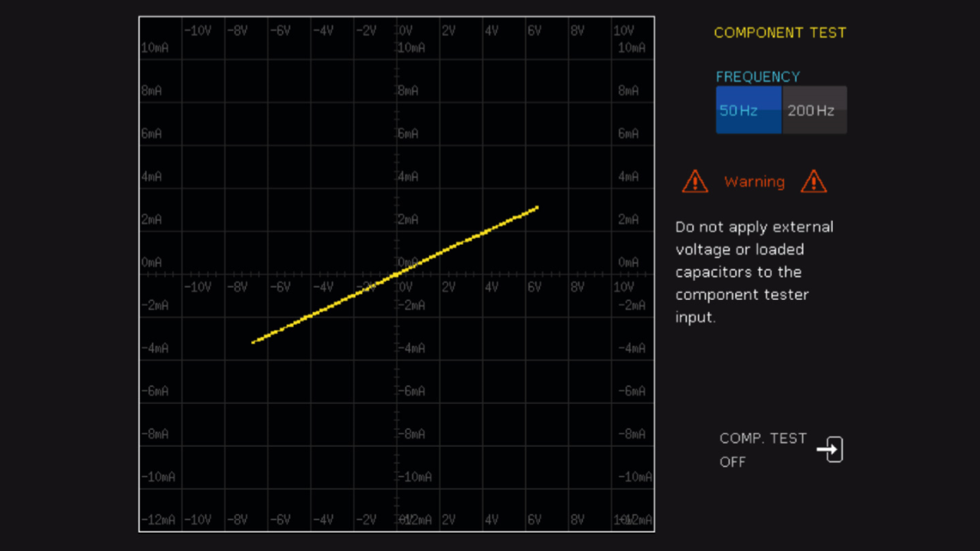The image size is (980, 551).
Task: Click the yellow trace's lower-left endpoint
Action: [x=253, y=342]
